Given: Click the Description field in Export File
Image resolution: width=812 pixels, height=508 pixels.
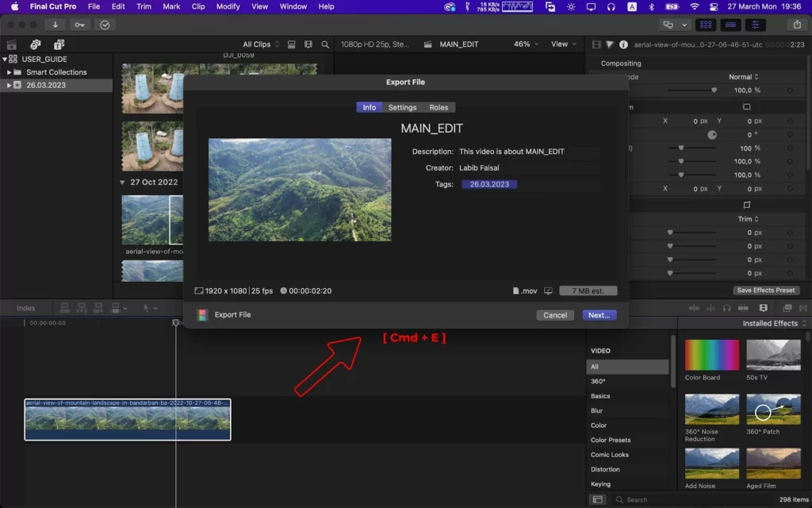Looking at the screenshot, I should point(529,152).
